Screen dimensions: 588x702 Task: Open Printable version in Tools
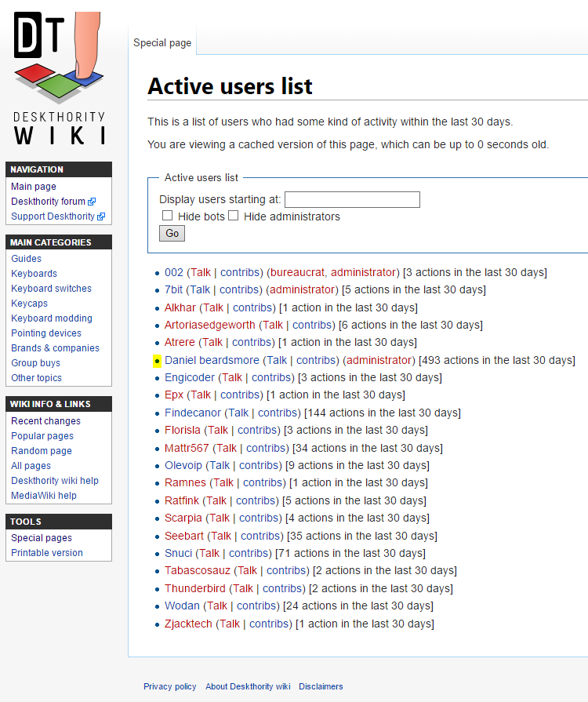pos(47,553)
